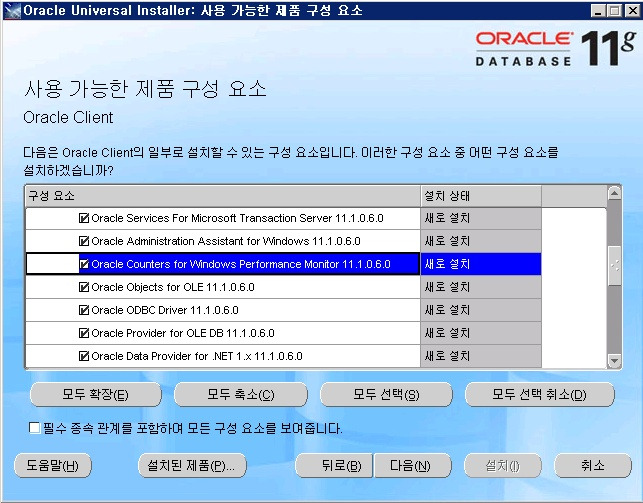Click 모두 축소(C) button
Viewport: 643px width, 503px height.
[241, 394]
